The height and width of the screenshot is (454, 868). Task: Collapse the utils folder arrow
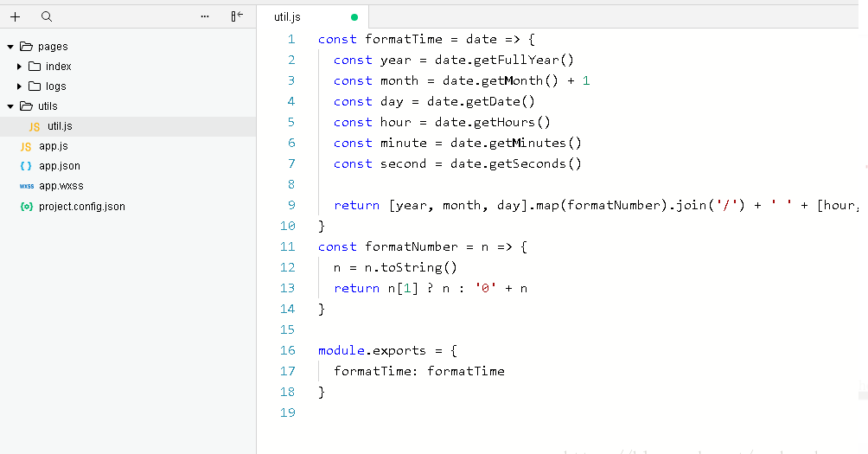coord(10,106)
